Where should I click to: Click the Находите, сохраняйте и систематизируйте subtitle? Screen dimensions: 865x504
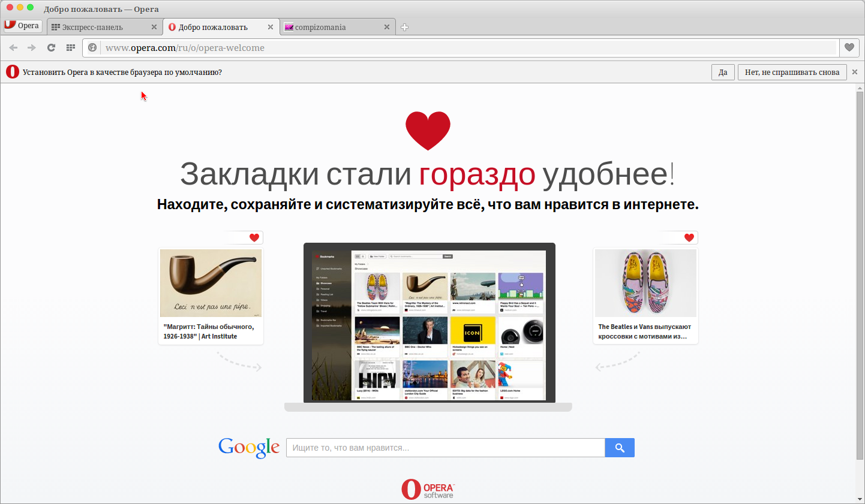tap(428, 204)
